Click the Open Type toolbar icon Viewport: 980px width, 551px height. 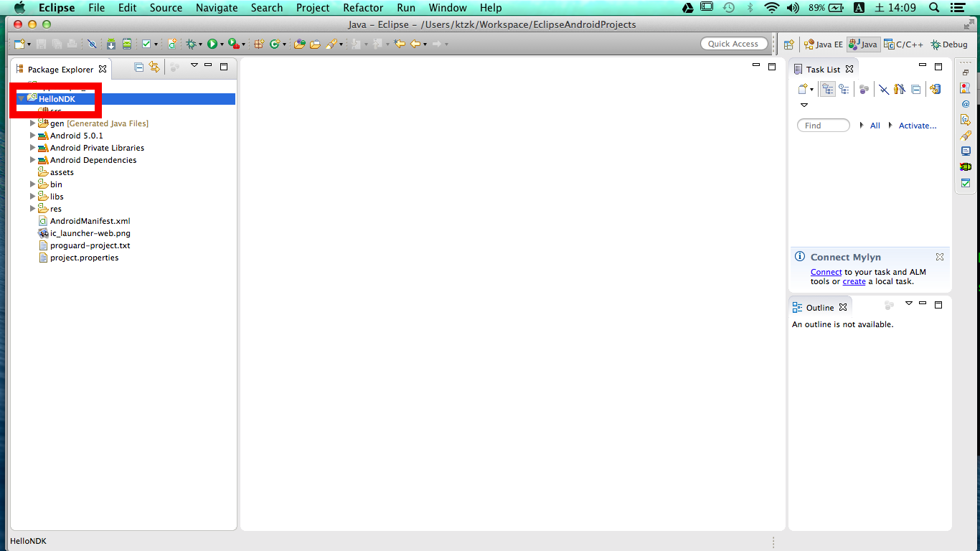[299, 44]
